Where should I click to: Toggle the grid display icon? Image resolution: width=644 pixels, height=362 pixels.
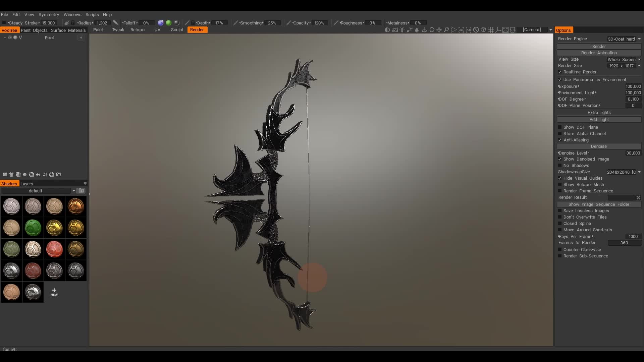[491, 29]
